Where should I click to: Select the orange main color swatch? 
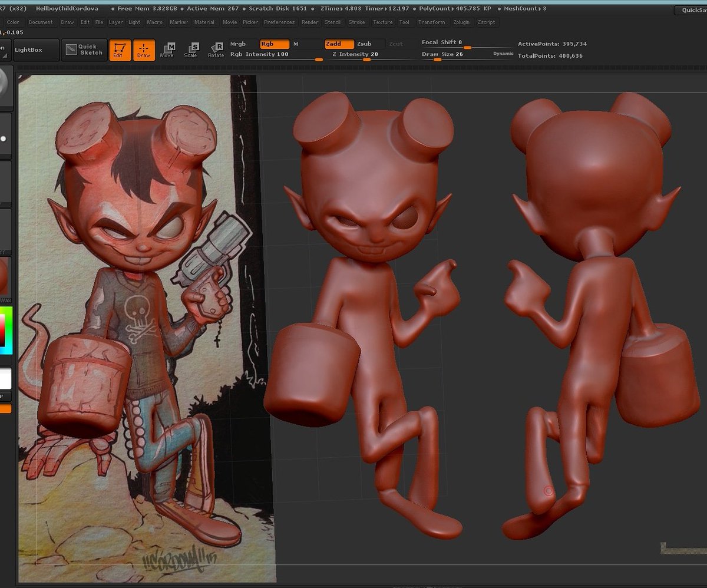(5, 408)
